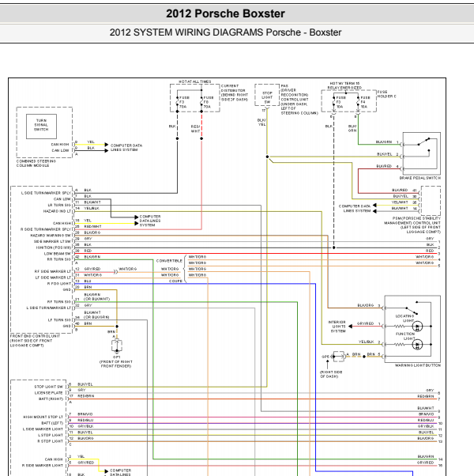Screen dimensions: 474x476
Task: Click the "(RIGHT SIDE OF DASH)" note
Action: (329, 374)
